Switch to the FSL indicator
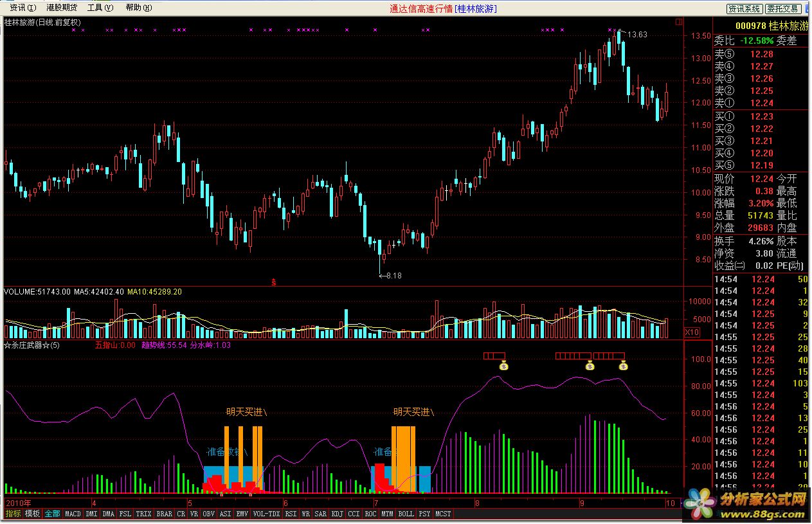 click(x=125, y=514)
